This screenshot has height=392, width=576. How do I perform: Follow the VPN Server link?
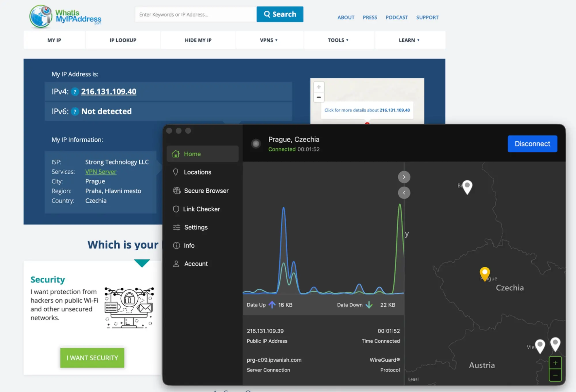pyautogui.click(x=101, y=171)
